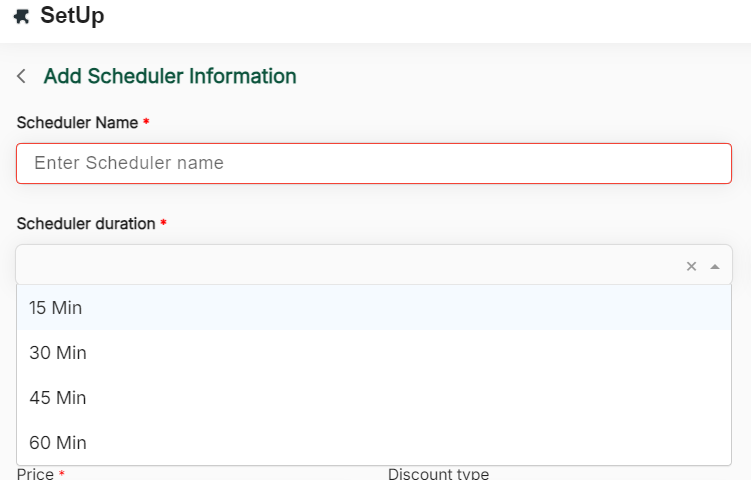Click the Discount type label
Viewport: 751px width, 480px height.
[x=438, y=473]
